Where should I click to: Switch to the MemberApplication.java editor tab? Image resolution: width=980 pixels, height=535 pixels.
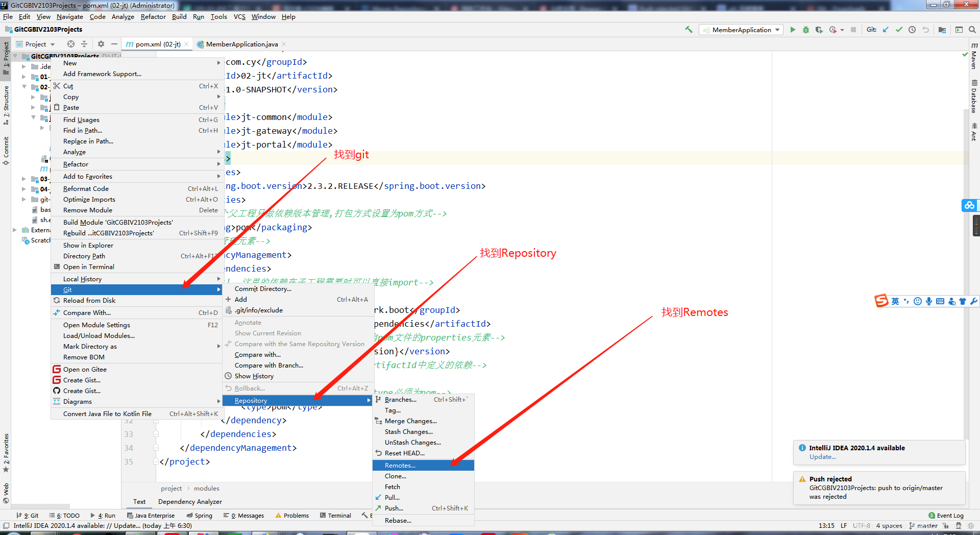click(241, 44)
